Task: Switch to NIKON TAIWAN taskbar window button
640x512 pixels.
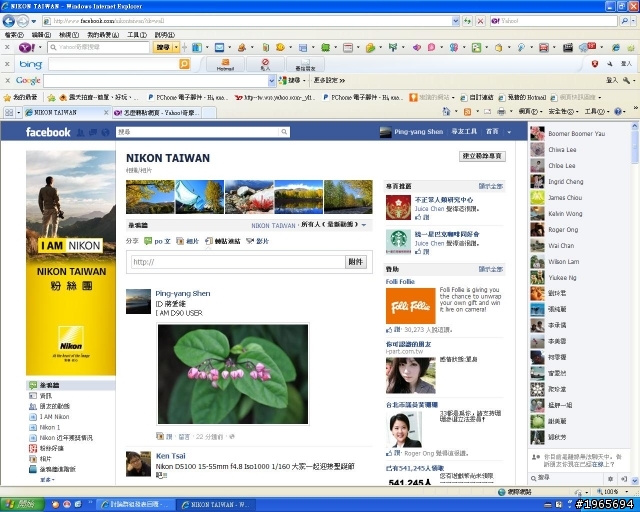Action: [x=216, y=505]
